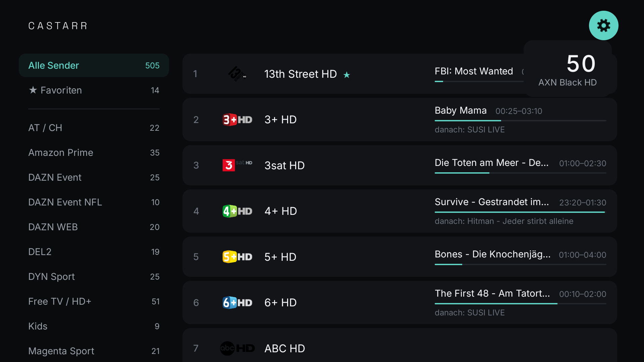Click the 3sat HD channel logo
The width and height of the screenshot is (644, 362).
click(237, 165)
